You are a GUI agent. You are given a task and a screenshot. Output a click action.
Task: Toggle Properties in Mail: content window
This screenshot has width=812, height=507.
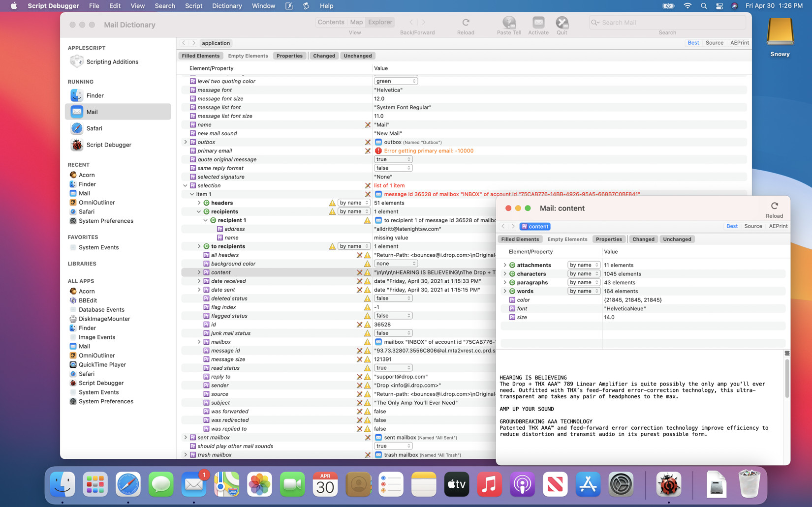(609, 239)
